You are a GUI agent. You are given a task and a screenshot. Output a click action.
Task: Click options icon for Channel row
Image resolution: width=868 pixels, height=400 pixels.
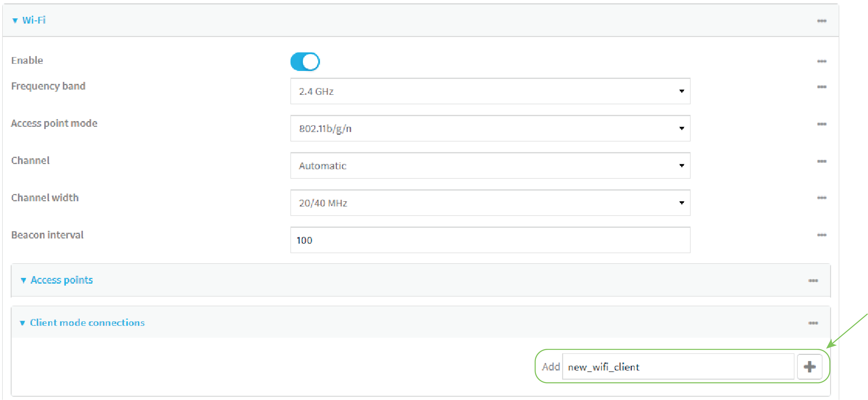click(x=821, y=161)
